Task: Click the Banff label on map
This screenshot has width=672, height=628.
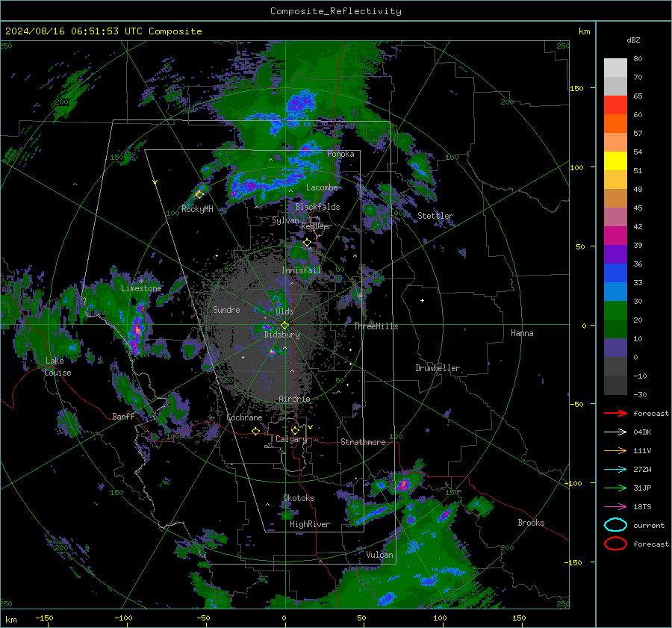Action: (123, 417)
